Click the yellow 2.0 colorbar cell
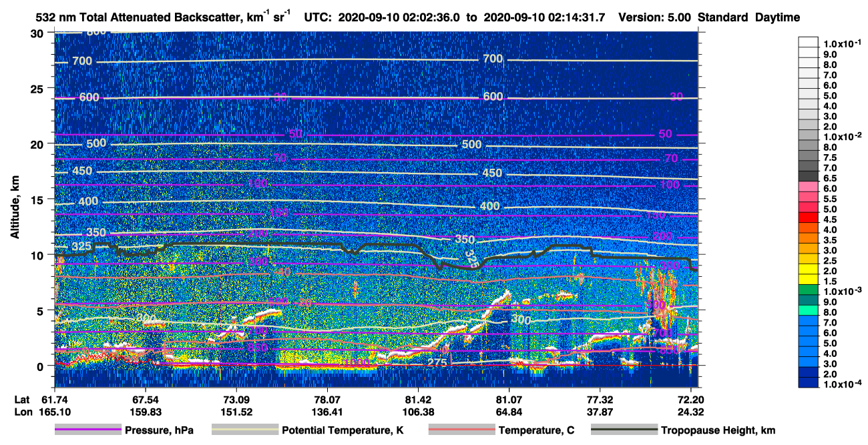This screenshot has width=868, height=445. pos(808,271)
